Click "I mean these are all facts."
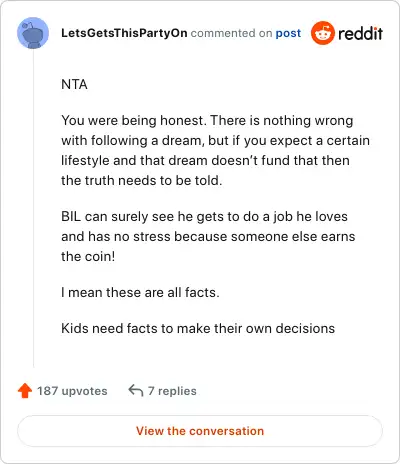 (x=140, y=293)
